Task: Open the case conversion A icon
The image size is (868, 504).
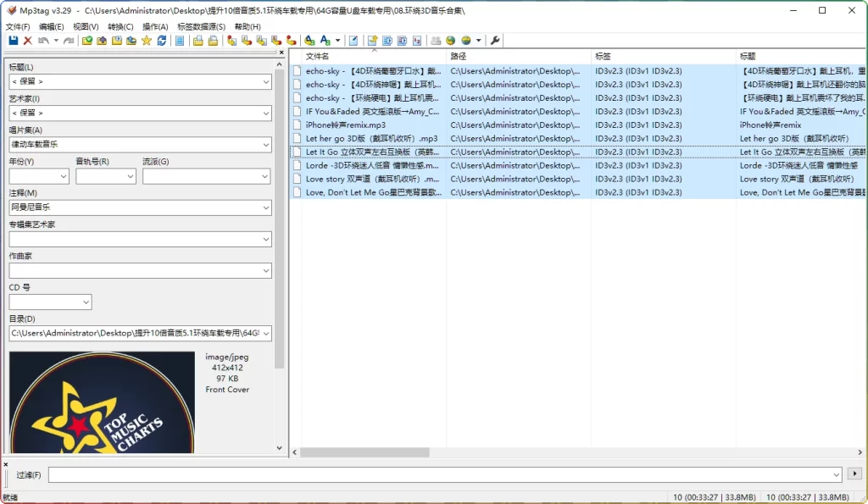Action: pos(325,40)
